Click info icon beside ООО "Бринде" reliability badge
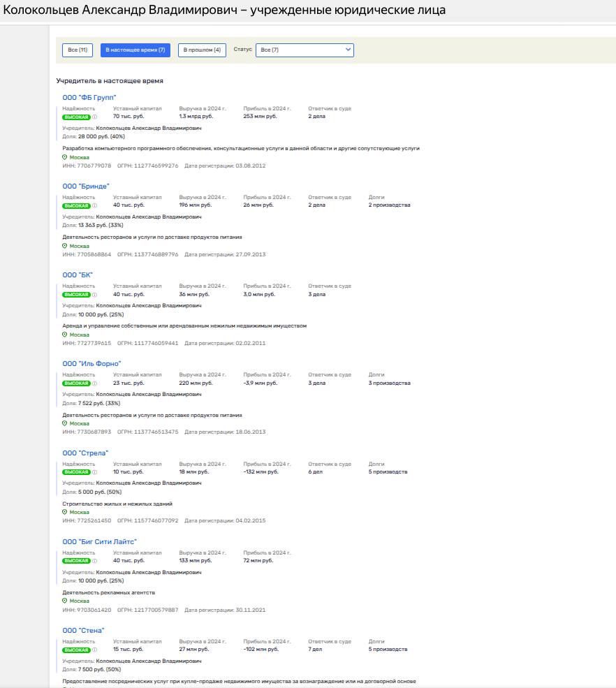This screenshot has width=616, height=688. click(x=95, y=205)
